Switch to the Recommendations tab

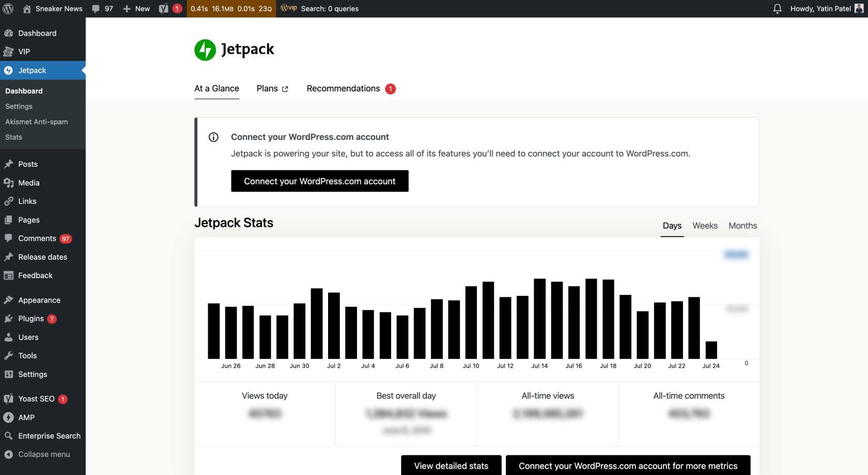click(344, 89)
